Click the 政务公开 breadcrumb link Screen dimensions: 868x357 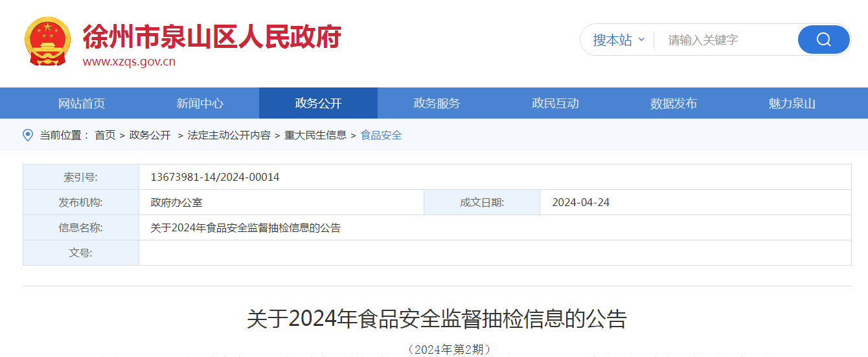[x=150, y=135]
